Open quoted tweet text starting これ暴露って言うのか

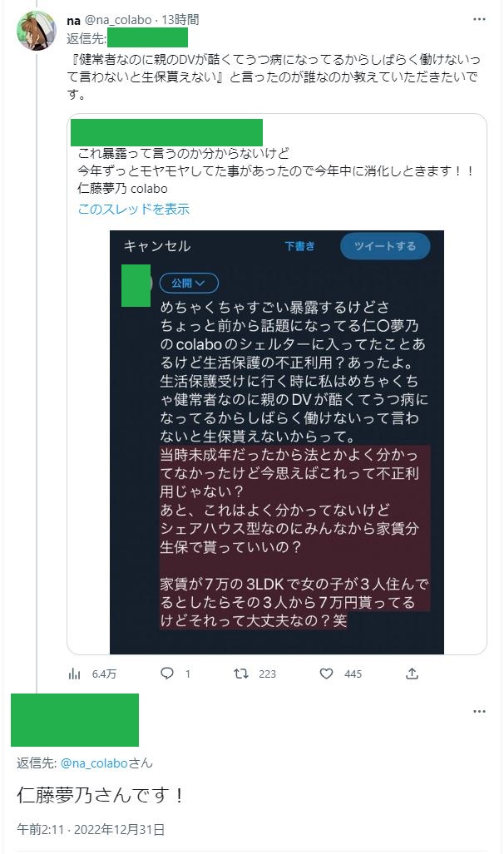[x=183, y=152]
